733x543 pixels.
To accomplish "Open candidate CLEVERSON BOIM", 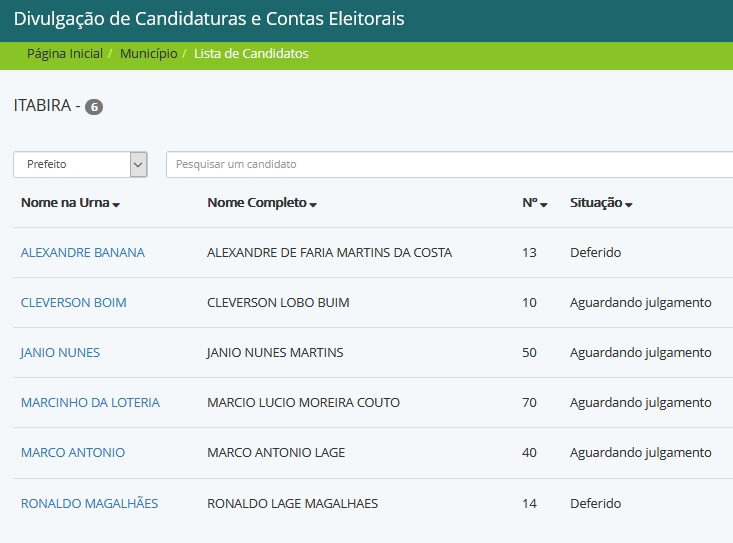I will click(74, 302).
